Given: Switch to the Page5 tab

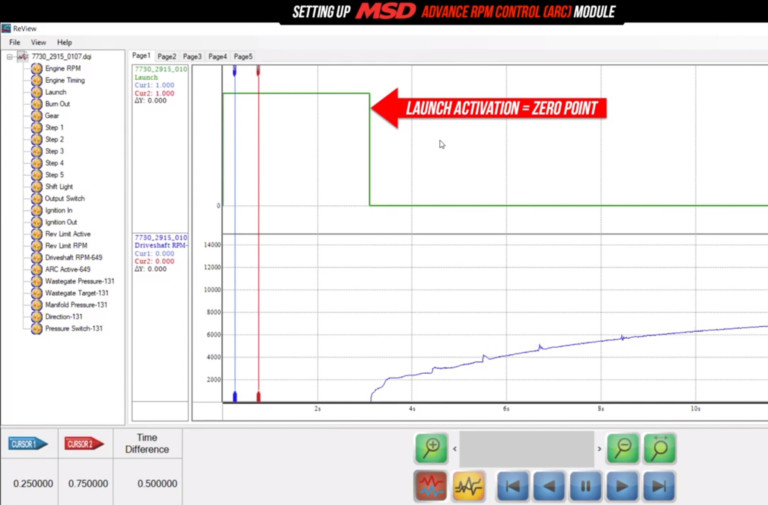Looking at the screenshot, I should (x=243, y=56).
